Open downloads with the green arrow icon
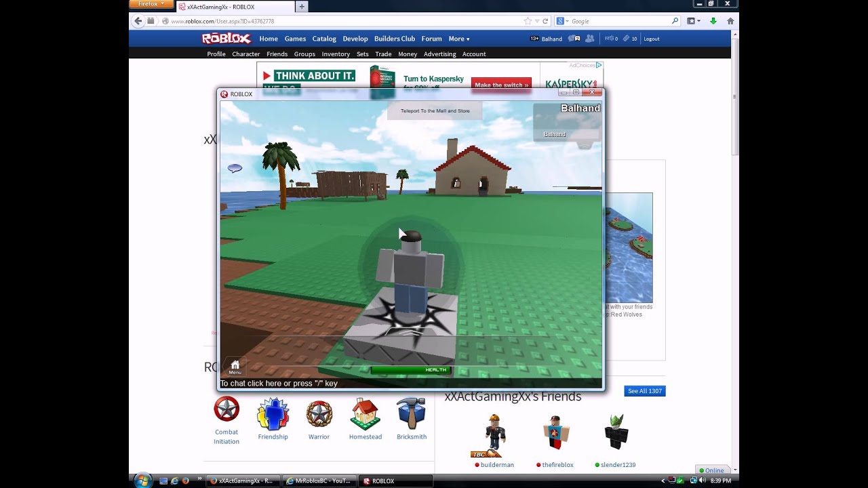The width and height of the screenshot is (868, 488). coord(713,21)
